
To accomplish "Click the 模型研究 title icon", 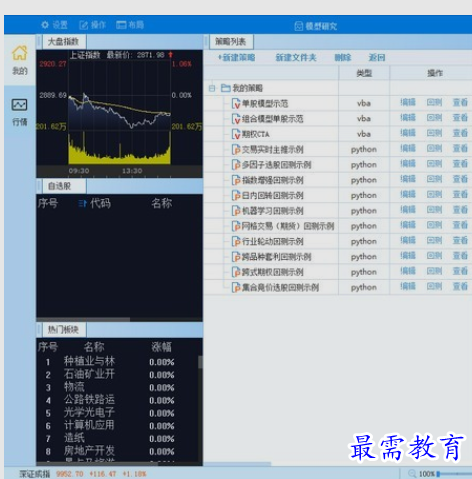I will (x=299, y=26).
